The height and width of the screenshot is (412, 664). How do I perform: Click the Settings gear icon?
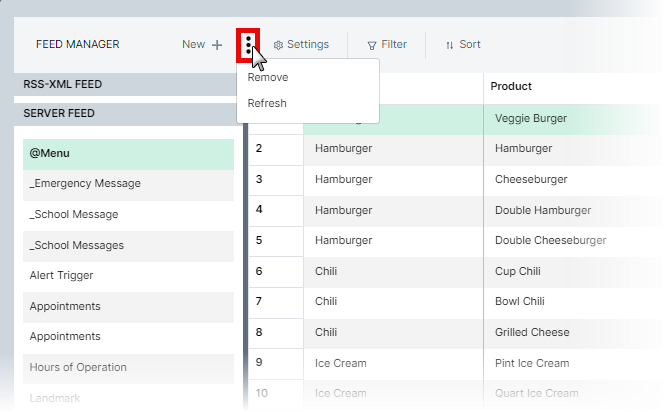point(278,45)
